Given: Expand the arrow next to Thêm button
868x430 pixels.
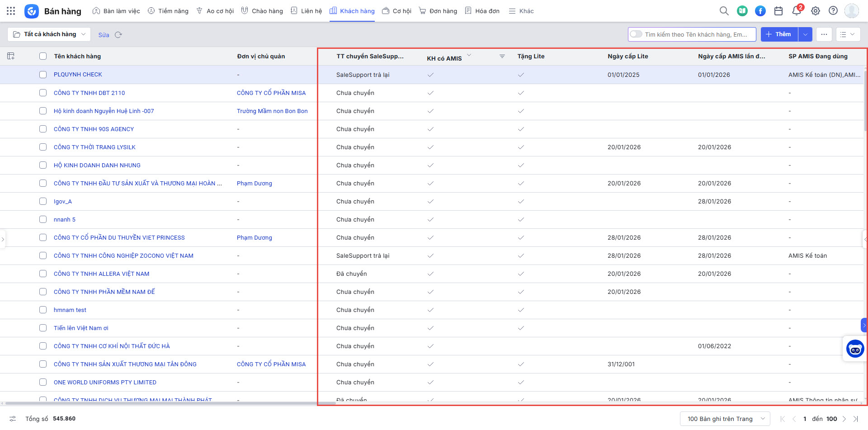Looking at the screenshot, I should click(805, 34).
